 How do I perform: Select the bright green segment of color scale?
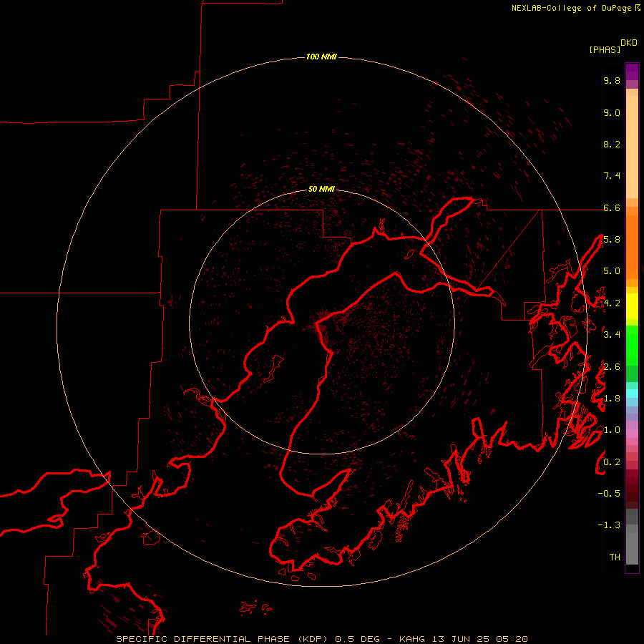tap(632, 346)
